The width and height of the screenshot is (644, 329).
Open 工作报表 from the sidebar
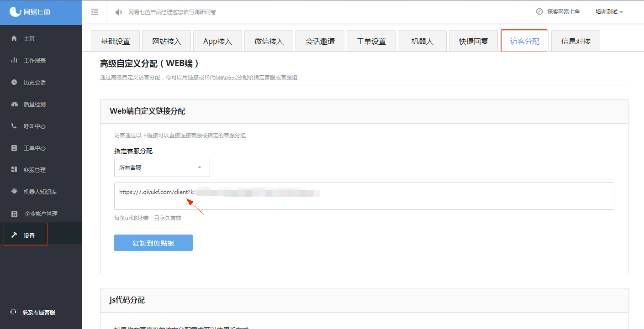tap(32, 60)
